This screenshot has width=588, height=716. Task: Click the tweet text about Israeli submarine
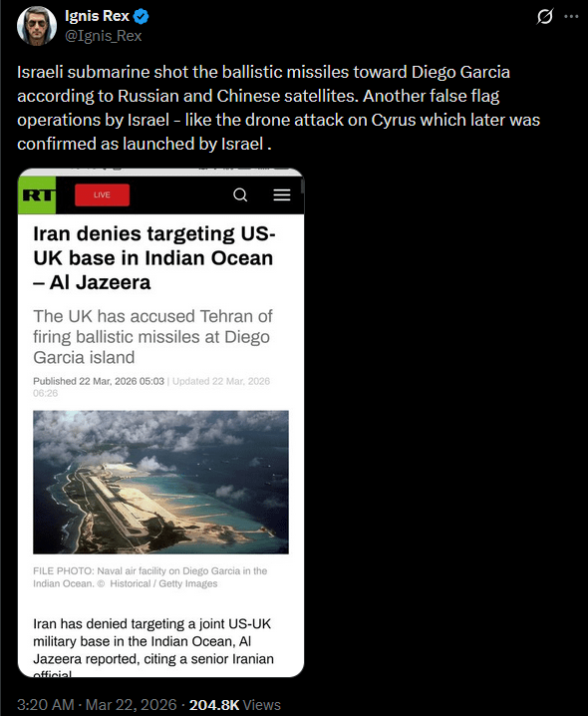[x=278, y=108]
